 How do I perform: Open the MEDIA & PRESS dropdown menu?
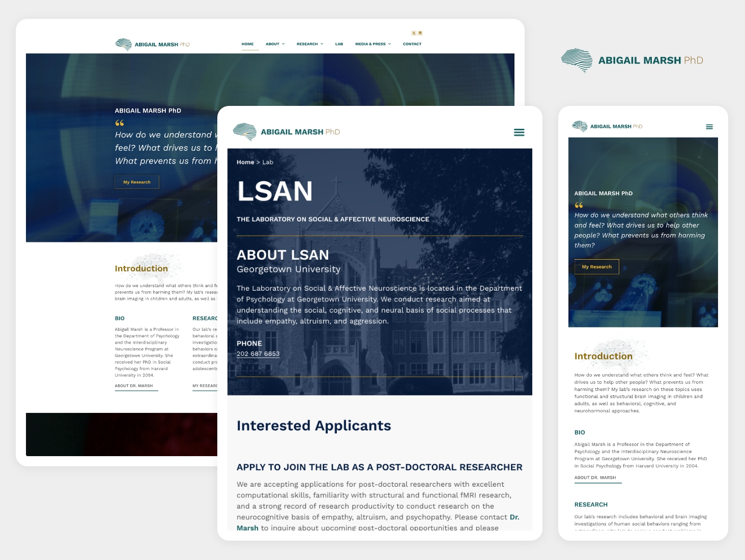372,44
